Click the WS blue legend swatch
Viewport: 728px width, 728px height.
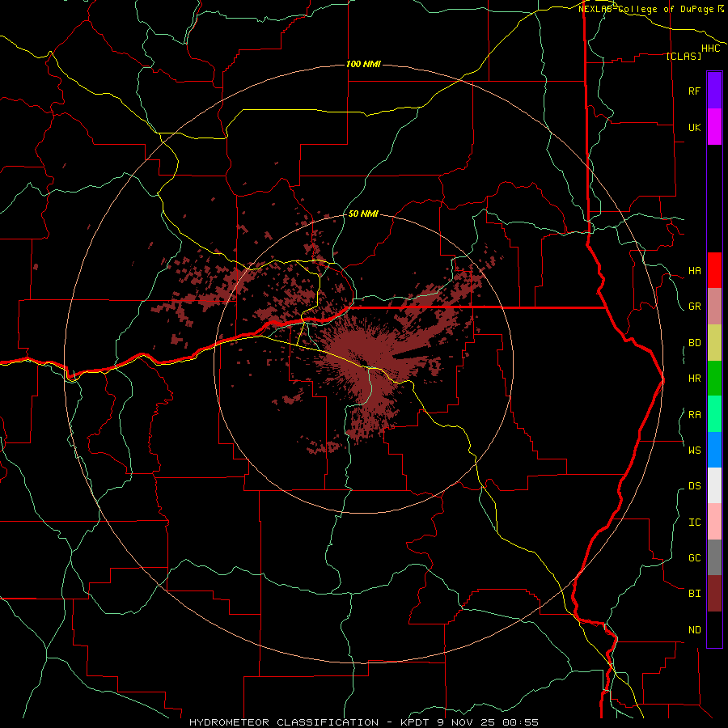pyautogui.click(x=714, y=450)
